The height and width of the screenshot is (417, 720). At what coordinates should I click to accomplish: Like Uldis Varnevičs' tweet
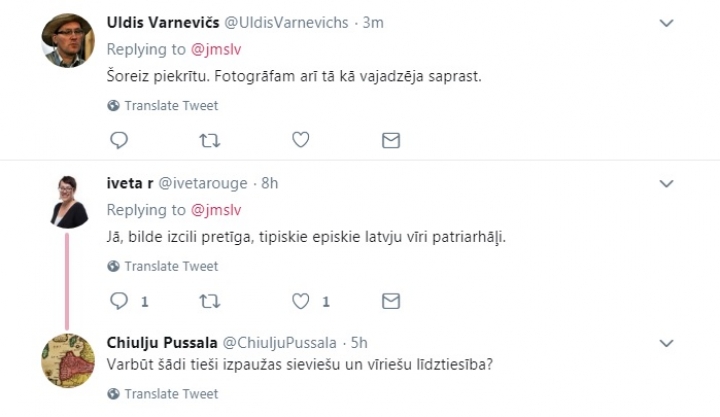coord(300,140)
